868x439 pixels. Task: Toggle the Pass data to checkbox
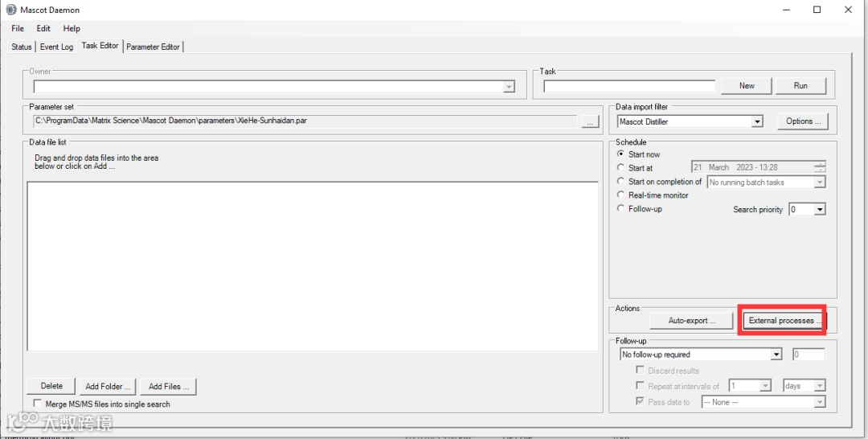click(640, 401)
